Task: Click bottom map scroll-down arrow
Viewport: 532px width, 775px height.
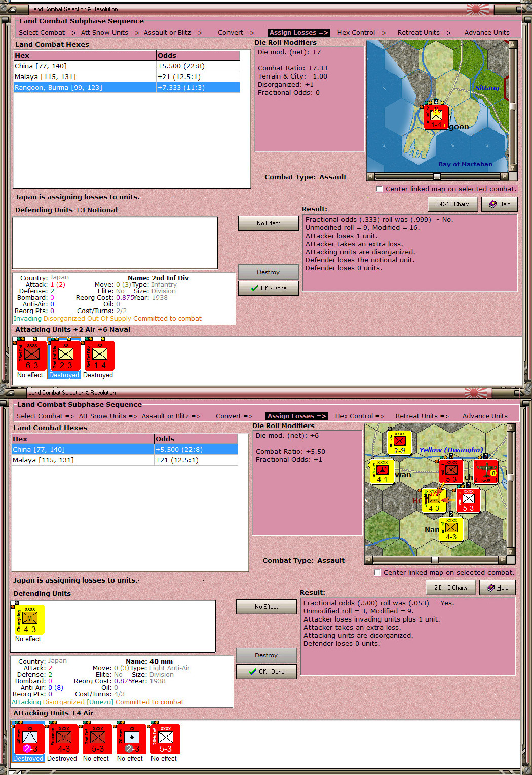Action: [x=511, y=552]
